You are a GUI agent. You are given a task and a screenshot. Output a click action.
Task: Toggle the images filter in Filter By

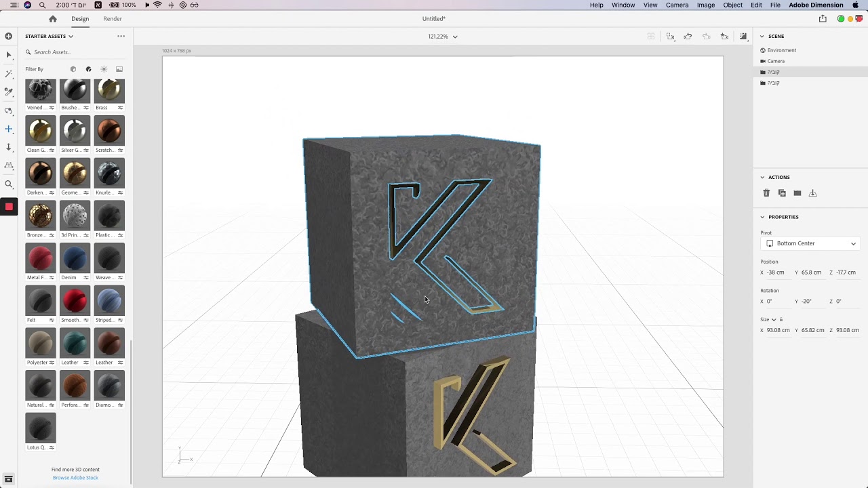(119, 69)
